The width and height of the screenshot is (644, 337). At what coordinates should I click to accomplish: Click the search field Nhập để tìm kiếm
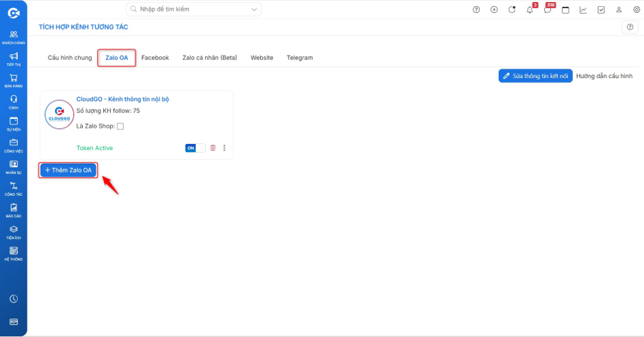click(x=193, y=10)
